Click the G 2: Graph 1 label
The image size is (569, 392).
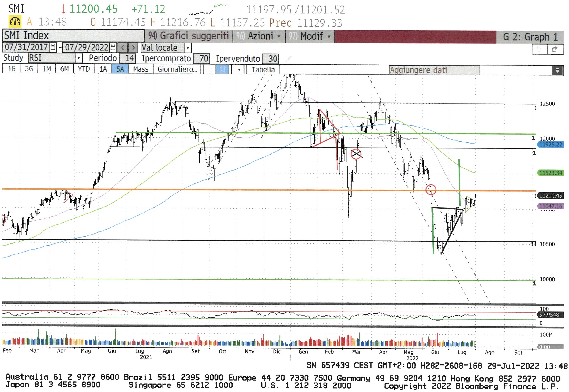[x=530, y=37]
